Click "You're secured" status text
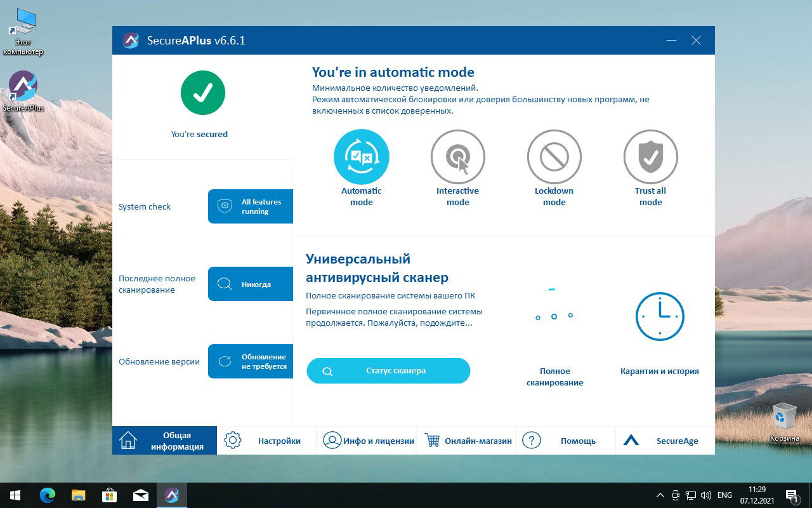 point(199,135)
